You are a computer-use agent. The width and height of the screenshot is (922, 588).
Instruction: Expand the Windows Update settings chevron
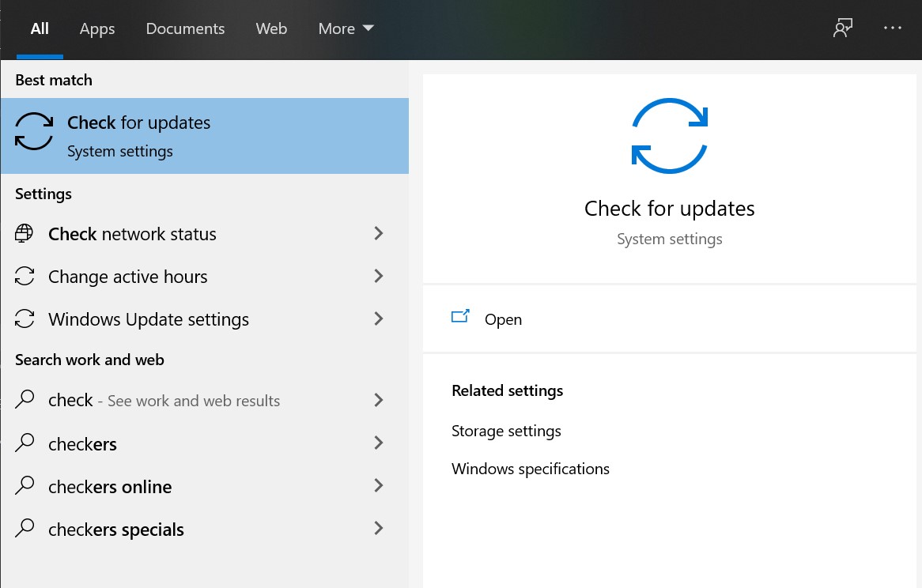coord(379,318)
